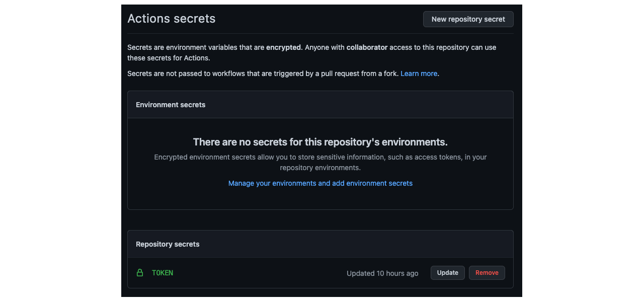
Task: Update the TOKEN secret
Action: pyautogui.click(x=447, y=273)
